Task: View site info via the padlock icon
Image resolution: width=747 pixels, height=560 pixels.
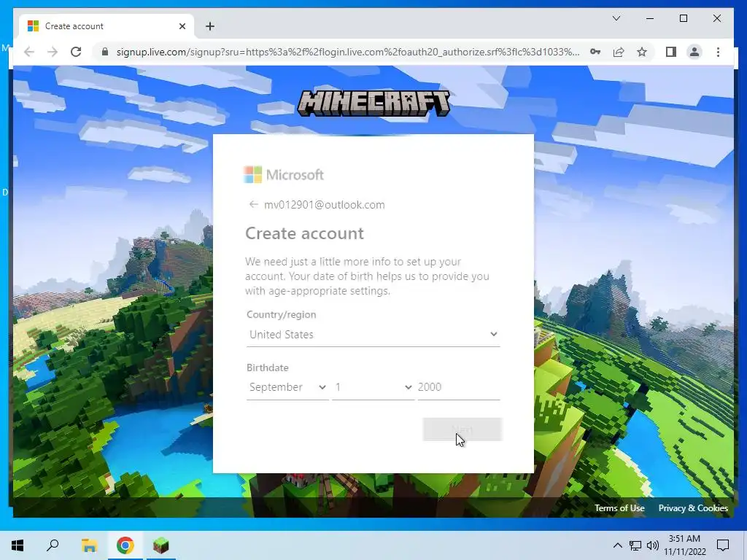Action: [105, 52]
